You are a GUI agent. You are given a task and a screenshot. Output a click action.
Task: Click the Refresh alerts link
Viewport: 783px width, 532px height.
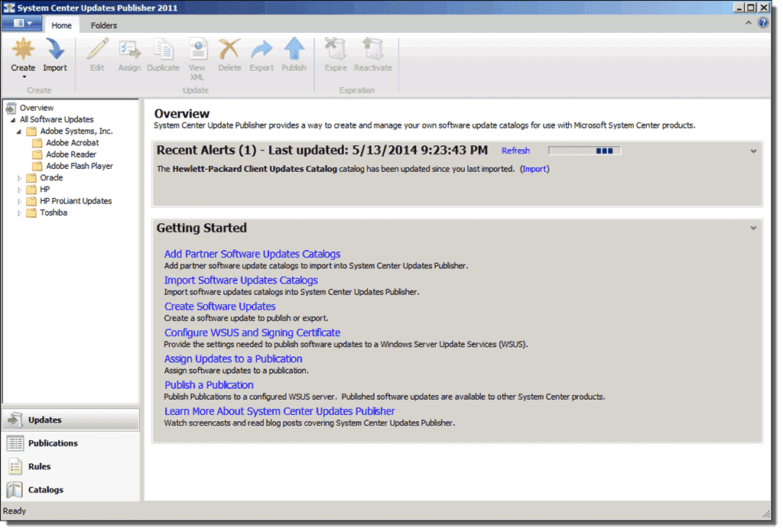tap(516, 151)
